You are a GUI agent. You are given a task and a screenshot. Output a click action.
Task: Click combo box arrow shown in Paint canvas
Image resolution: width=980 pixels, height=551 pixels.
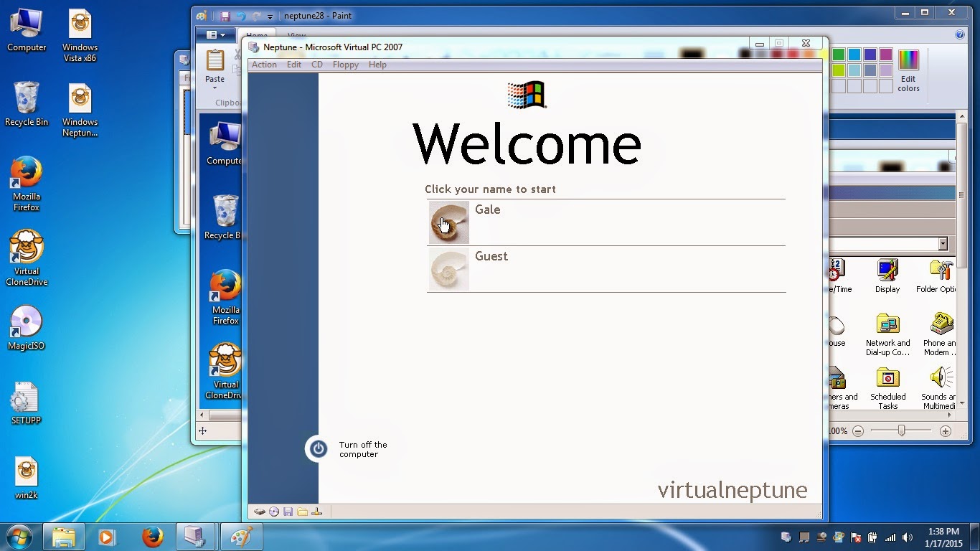coord(943,244)
